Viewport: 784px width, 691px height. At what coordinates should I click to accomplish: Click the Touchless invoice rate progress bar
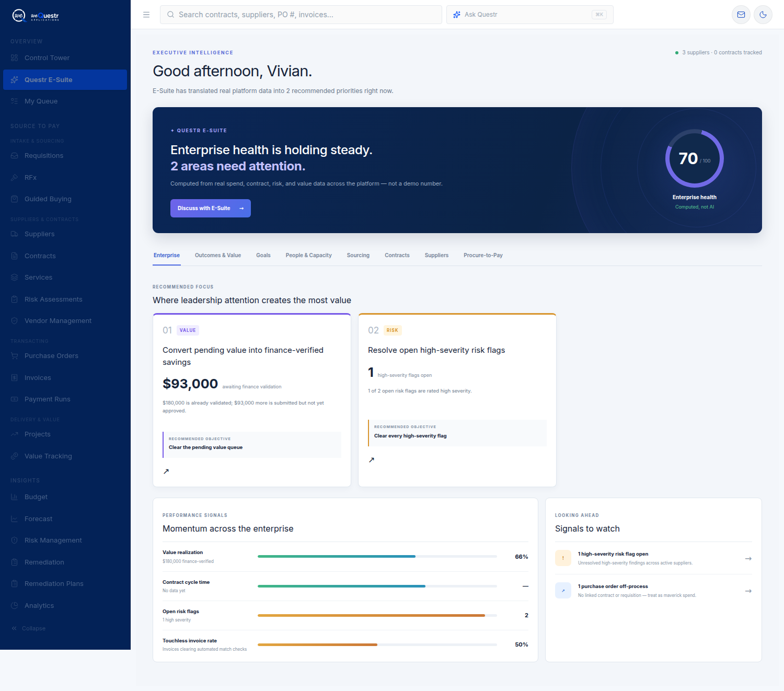(x=377, y=644)
